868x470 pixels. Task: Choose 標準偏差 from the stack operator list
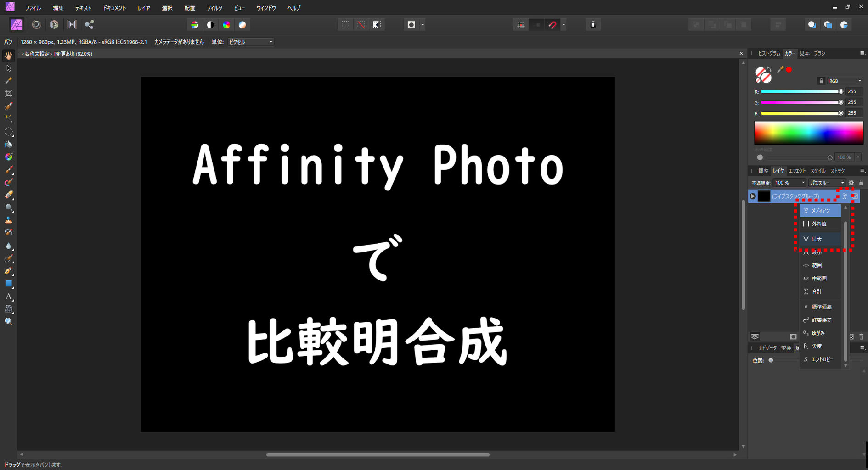point(820,307)
